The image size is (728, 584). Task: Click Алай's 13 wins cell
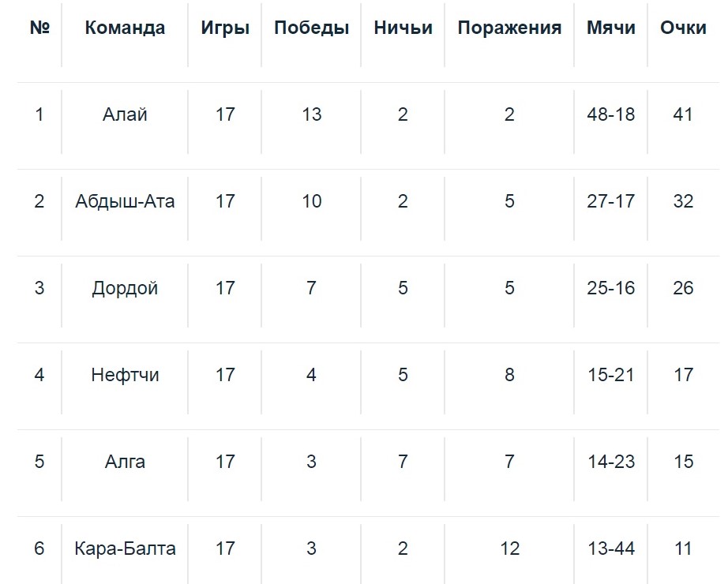(311, 114)
